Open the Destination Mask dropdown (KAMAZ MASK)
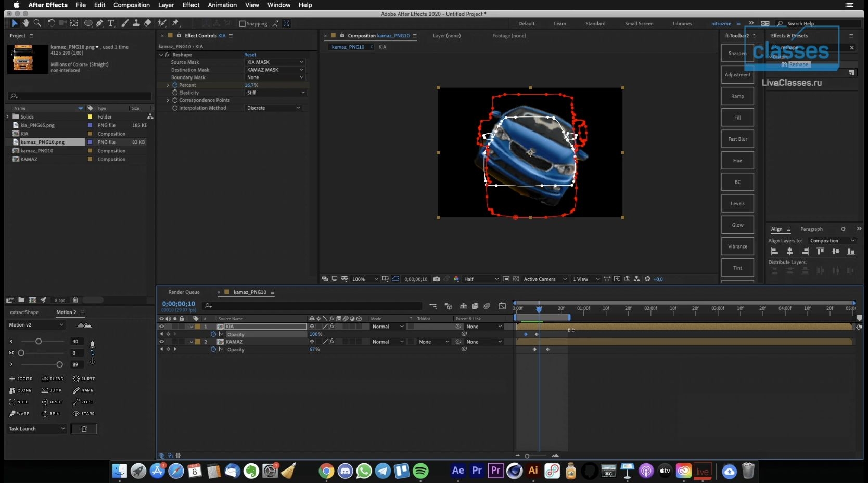Screen dimensions: 868x483 275,70
